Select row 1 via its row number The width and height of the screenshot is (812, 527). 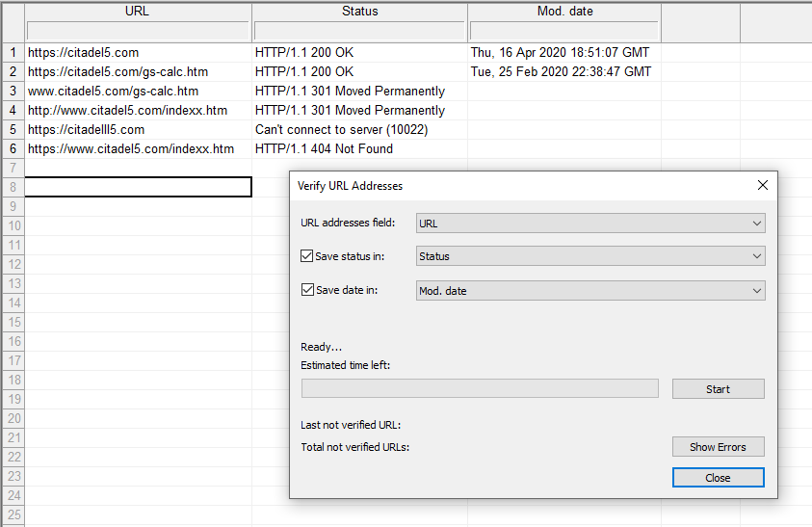(13, 52)
